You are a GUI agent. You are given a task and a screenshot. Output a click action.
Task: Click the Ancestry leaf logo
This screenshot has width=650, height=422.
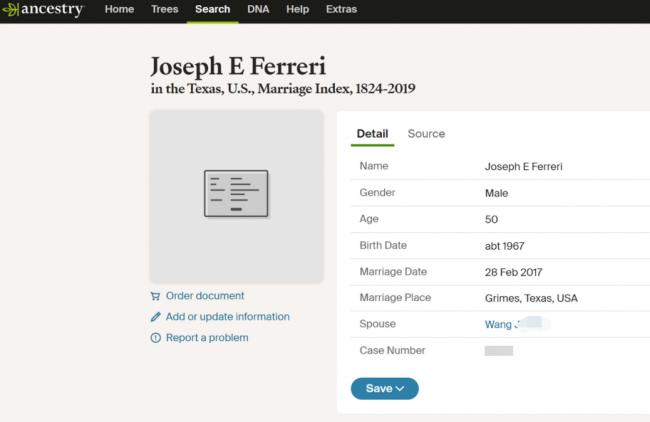[11, 10]
